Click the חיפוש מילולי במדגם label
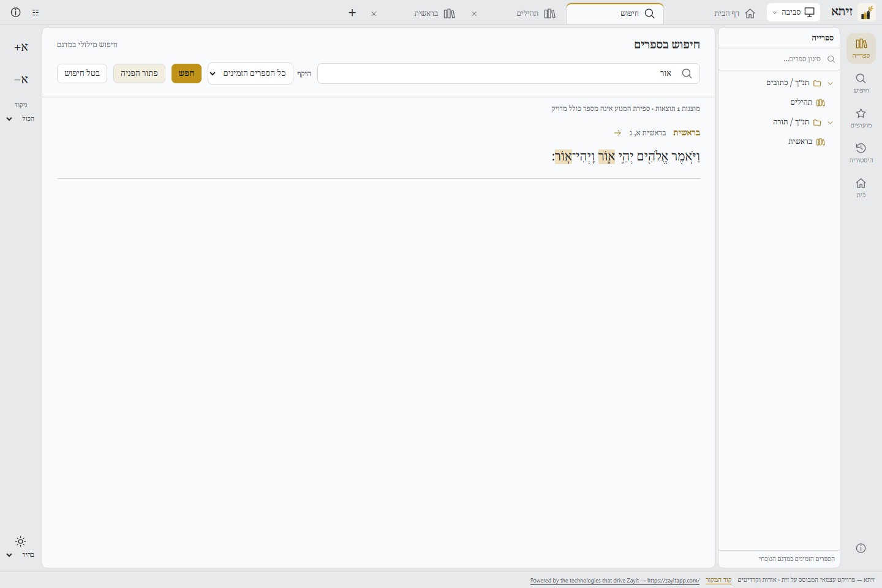The image size is (882, 588). point(87,45)
